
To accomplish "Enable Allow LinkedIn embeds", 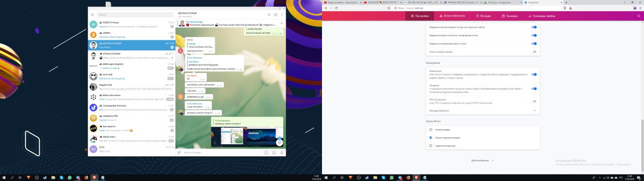I will 534,52.
